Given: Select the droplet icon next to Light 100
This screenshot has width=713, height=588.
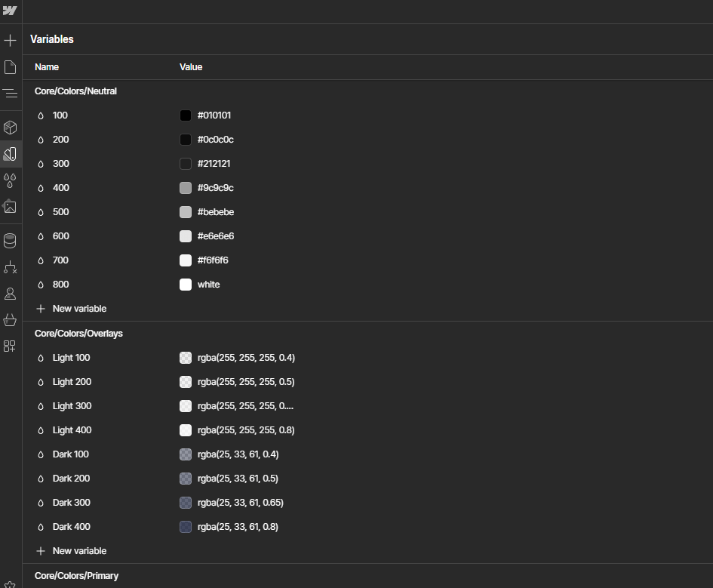Looking at the screenshot, I should (40, 358).
